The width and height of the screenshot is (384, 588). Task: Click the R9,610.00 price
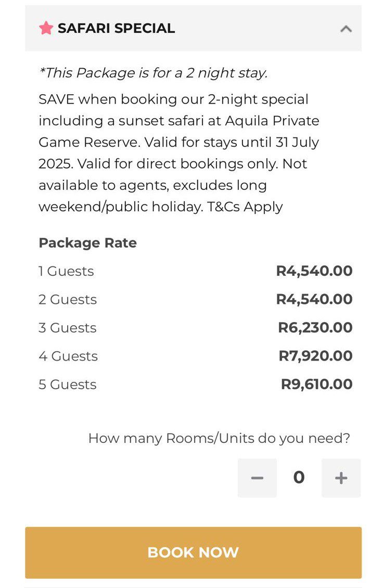pyautogui.click(x=317, y=385)
